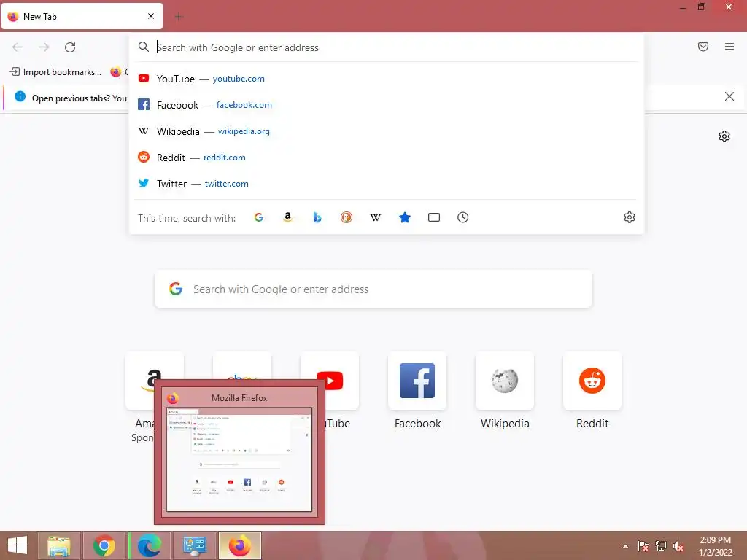Click the page's Google search box

coord(373,289)
